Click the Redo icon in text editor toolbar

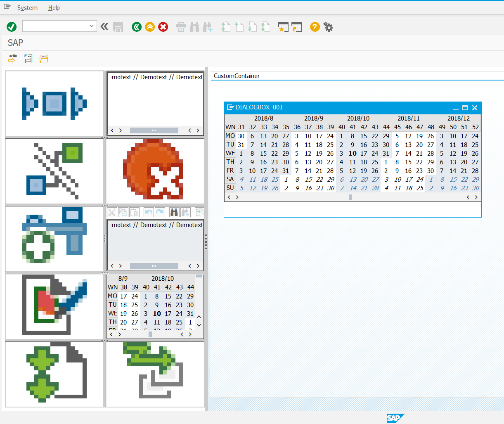160,212
